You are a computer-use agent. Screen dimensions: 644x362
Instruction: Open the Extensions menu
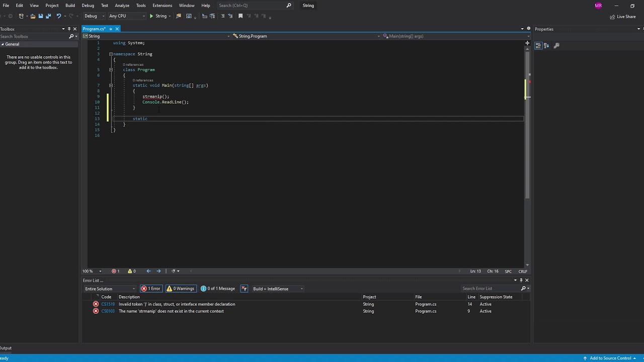tap(162, 6)
